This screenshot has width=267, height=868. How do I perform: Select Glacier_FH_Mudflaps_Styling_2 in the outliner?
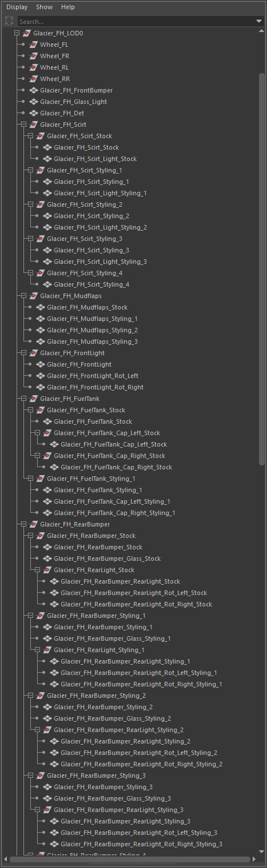pos(92,330)
